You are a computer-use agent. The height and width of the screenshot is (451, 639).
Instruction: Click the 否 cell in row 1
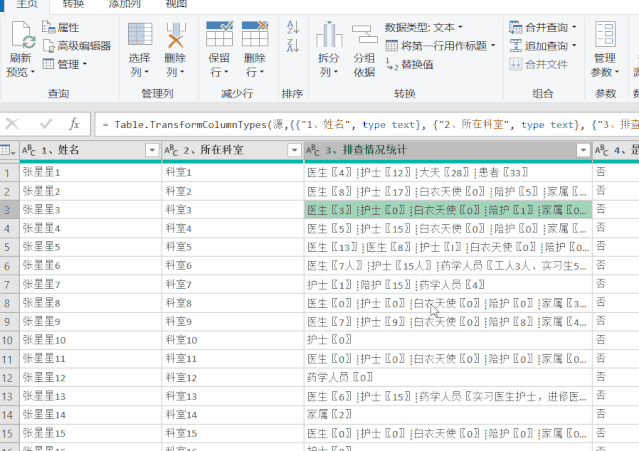click(616, 172)
